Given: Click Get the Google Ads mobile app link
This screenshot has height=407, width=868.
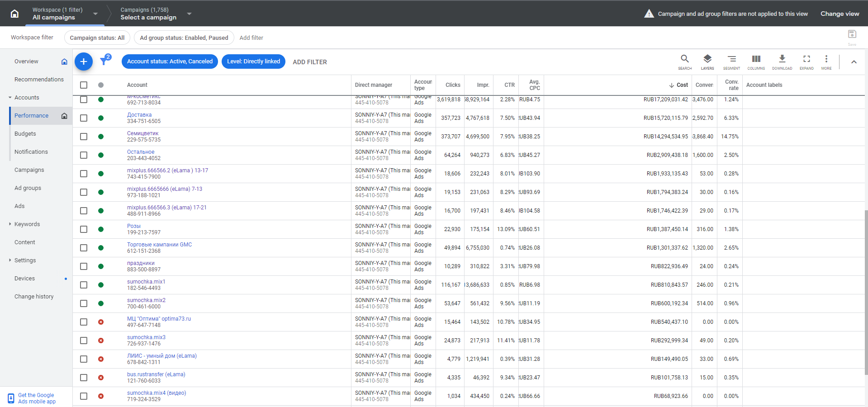Looking at the screenshot, I should coord(37,398).
